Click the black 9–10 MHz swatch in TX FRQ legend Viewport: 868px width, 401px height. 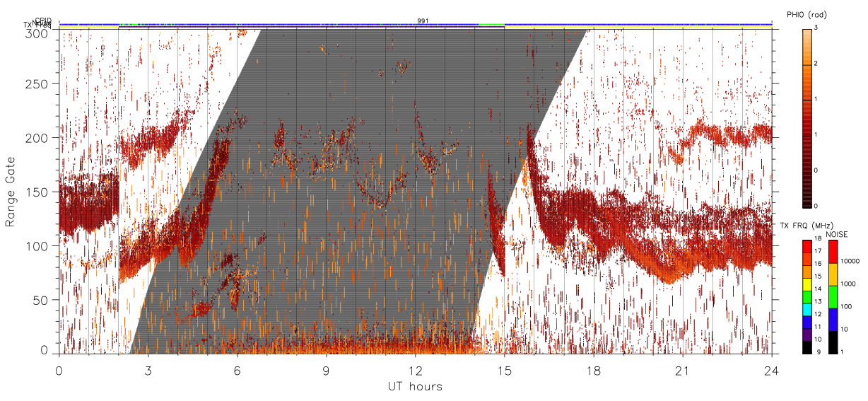point(807,347)
